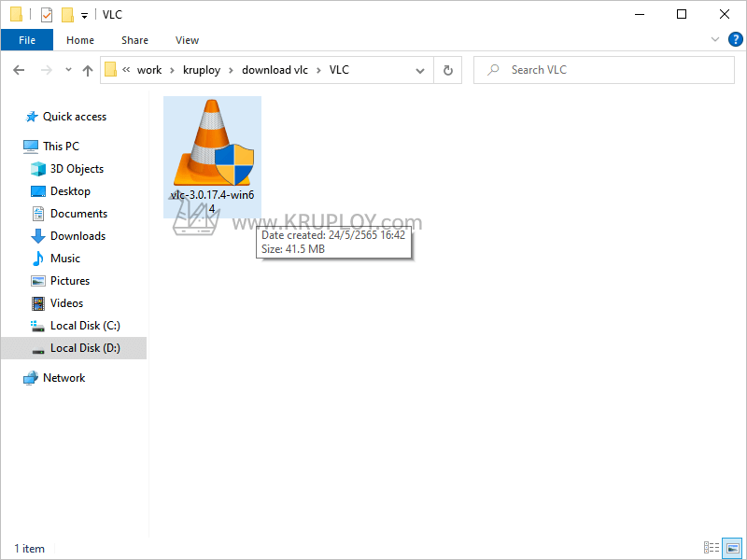Expand the ribbon using the chevron
Viewport: 747px width, 560px height.
coord(714,39)
